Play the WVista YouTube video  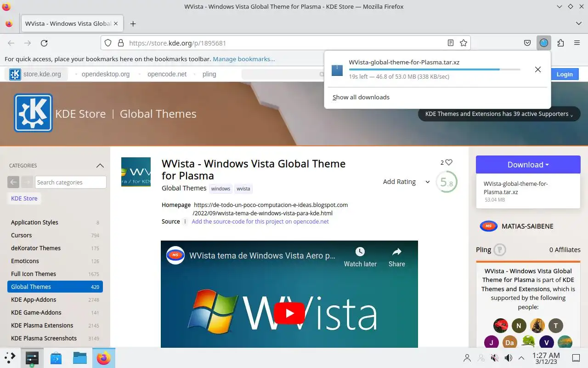pos(289,313)
